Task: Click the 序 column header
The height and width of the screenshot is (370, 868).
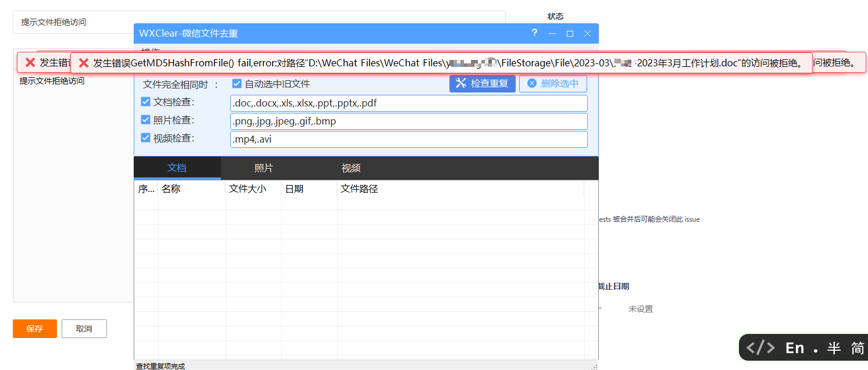Action: click(147, 188)
